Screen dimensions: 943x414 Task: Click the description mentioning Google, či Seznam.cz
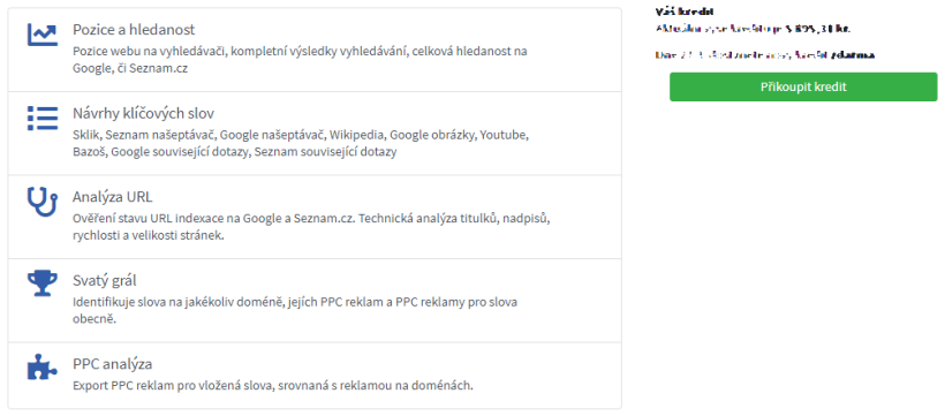[x=299, y=60]
